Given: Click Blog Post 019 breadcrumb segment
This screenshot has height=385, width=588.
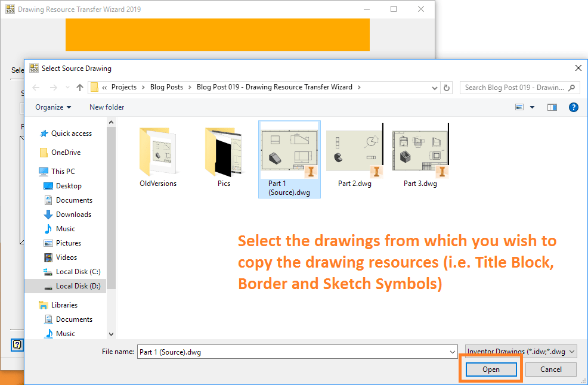Looking at the screenshot, I should click(x=274, y=88).
